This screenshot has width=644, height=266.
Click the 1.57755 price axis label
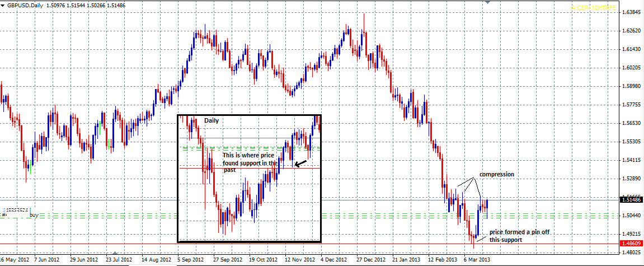click(631, 105)
